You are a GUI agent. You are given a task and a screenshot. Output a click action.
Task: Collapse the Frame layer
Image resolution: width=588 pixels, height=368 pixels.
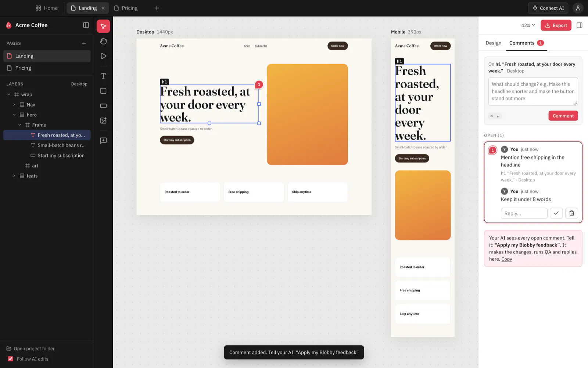(x=20, y=125)
